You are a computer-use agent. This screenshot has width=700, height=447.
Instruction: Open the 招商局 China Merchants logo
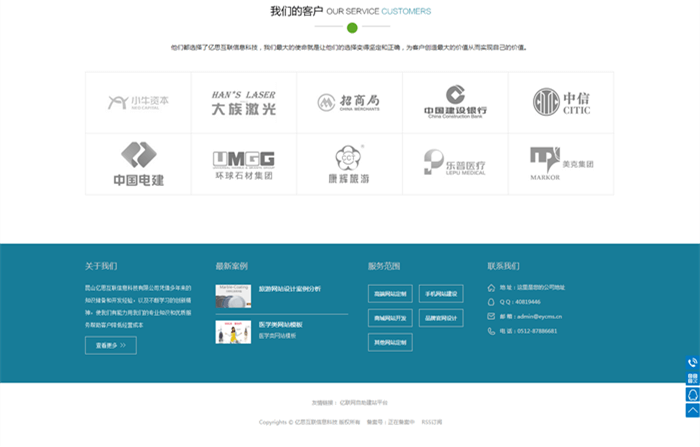349,103
